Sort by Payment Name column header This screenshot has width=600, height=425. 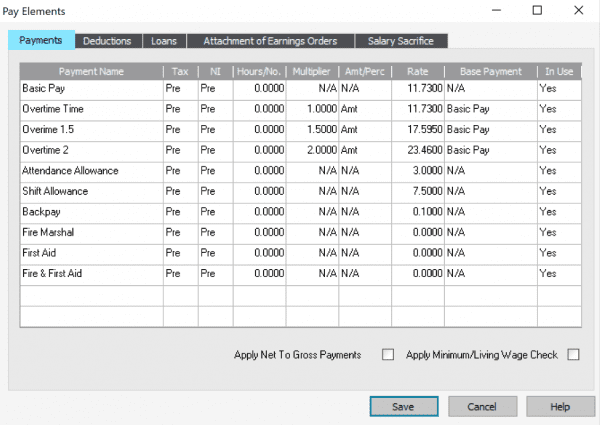91,72
